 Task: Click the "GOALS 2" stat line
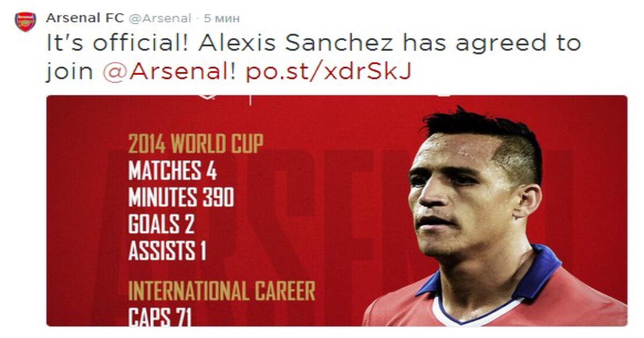coord(161,225)
